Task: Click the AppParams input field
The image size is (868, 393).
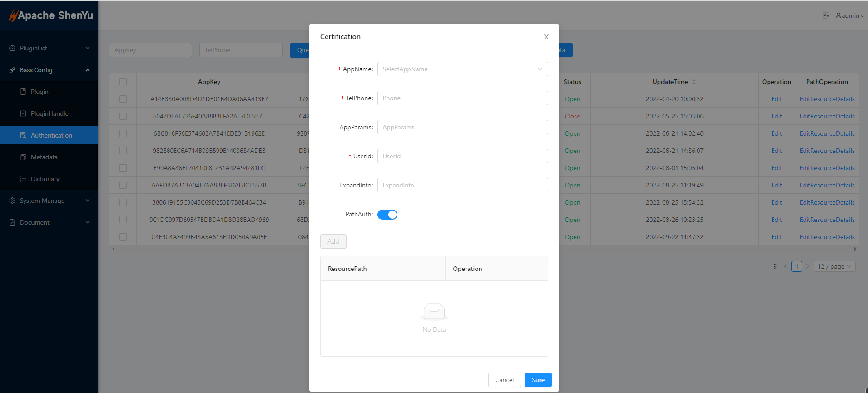Action: (462, 127)
